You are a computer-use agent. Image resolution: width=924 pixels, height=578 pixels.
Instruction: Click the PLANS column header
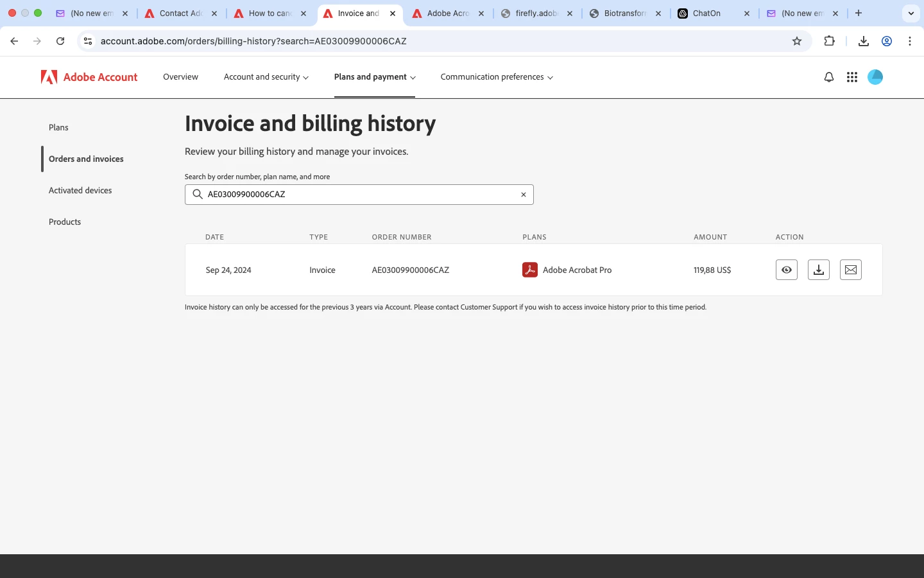[x=535, y=237]
